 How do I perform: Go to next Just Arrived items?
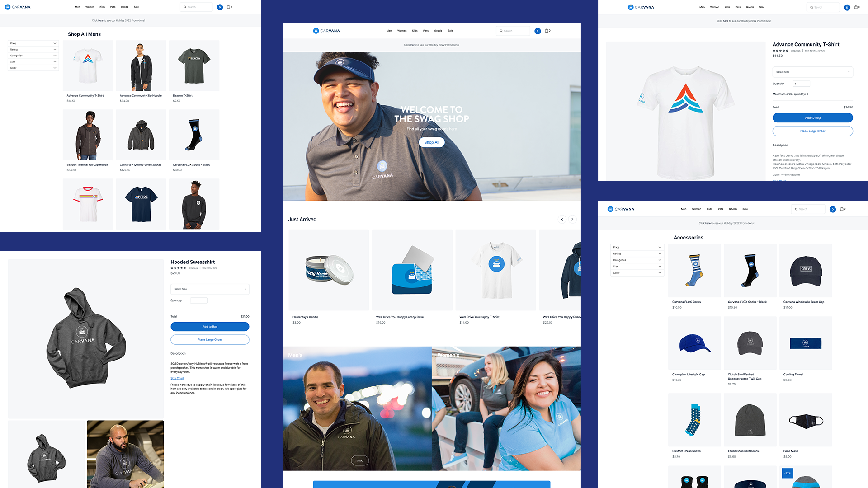[572, 219]
